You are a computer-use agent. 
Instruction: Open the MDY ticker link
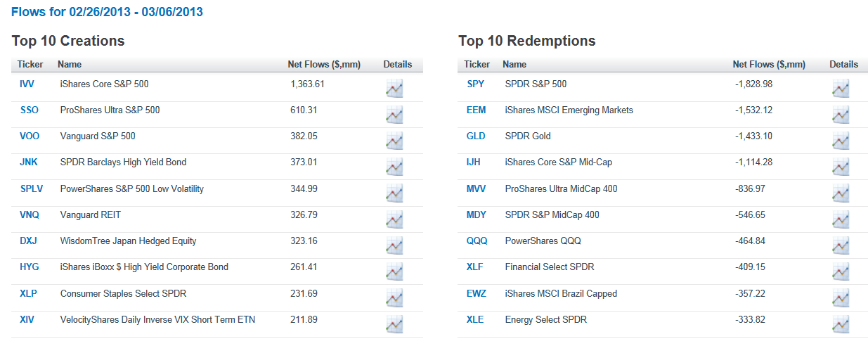477,215
